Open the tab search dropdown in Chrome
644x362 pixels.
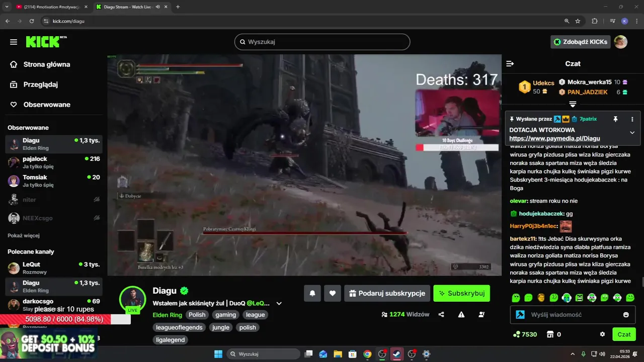[7, 7]
